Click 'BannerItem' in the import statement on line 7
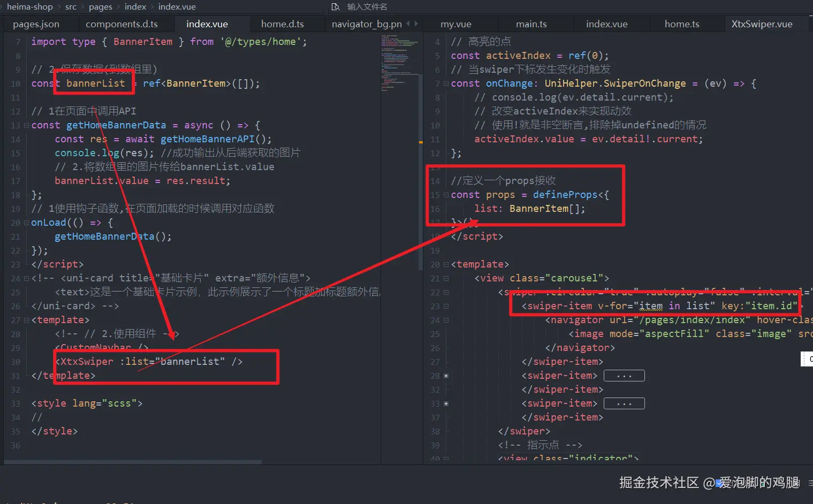The height and width of the screenshot is (504, 813). (x=143, y=42)
